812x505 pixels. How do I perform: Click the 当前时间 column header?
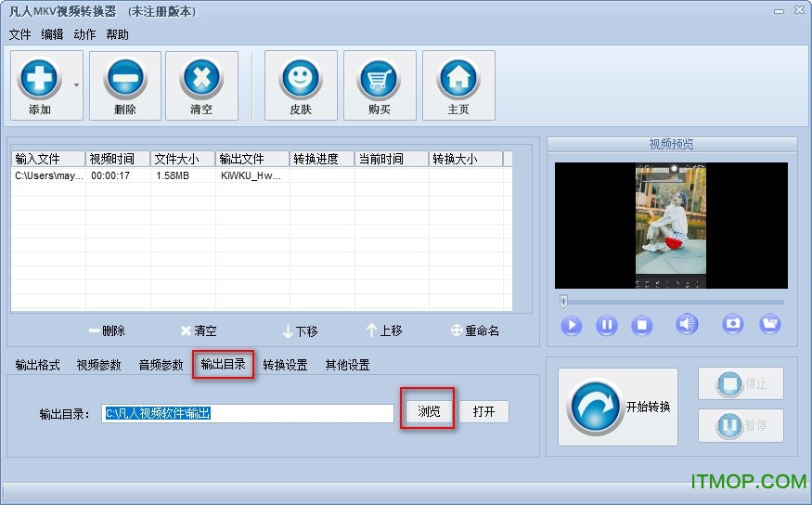[x=392, y=159]
